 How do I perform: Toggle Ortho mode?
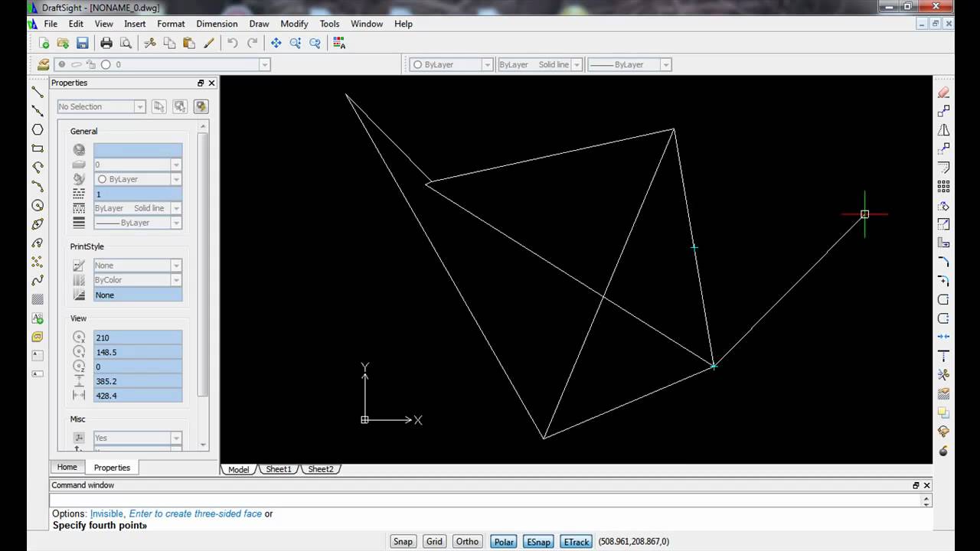pos(467,542)
